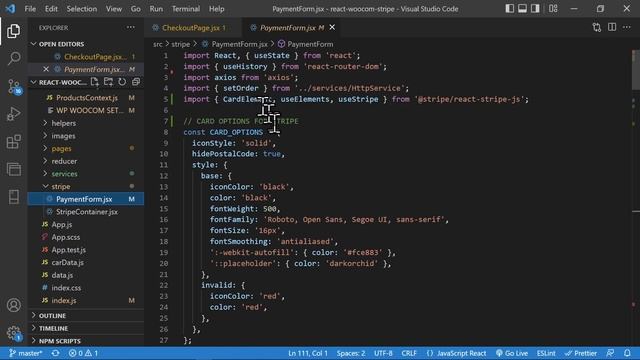640x360 pixels.
Task: Open the Manage gear menu
Action: point(13,333)
